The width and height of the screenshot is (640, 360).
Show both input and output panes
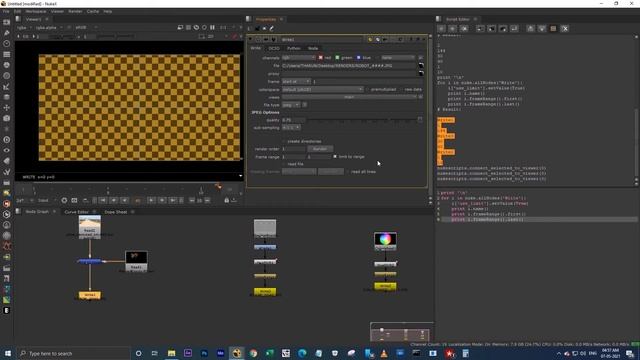click(x=553, y=29)
